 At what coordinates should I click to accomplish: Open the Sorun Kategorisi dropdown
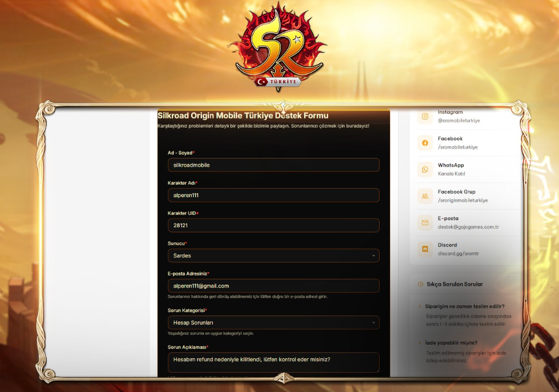[x=273, y=323]
